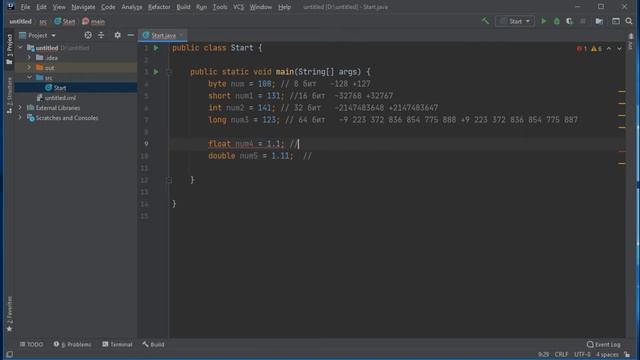
Task: Click the Search Everywhere magnifier icon
Action: pyautogui.click(x=629, y=21)
